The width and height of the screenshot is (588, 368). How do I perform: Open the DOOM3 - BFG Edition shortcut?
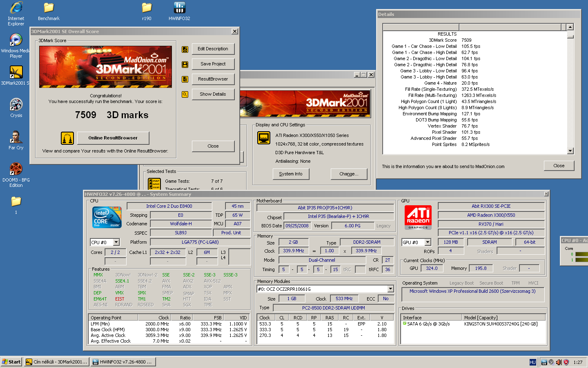16,169
